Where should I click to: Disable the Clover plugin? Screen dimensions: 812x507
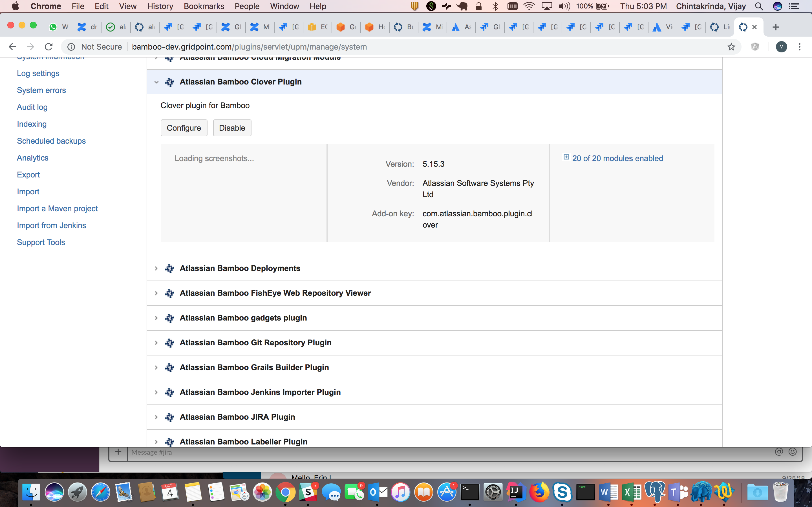[x=232, y=128]
